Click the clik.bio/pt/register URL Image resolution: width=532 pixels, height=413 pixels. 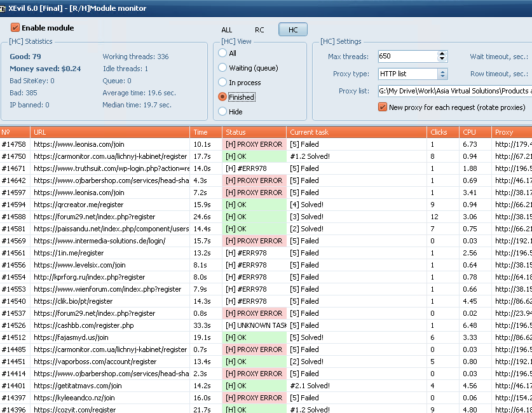coord(73,301)
